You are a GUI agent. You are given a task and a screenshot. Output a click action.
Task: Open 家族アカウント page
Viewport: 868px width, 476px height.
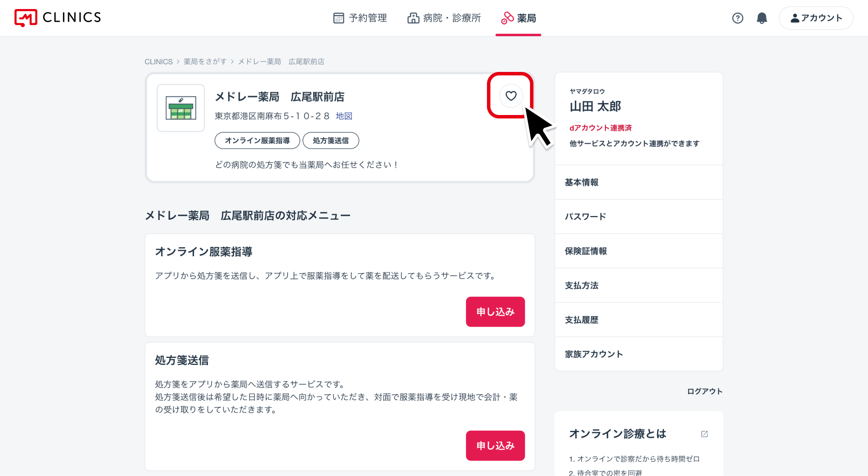pyautogui.click(x=639, y=354)
